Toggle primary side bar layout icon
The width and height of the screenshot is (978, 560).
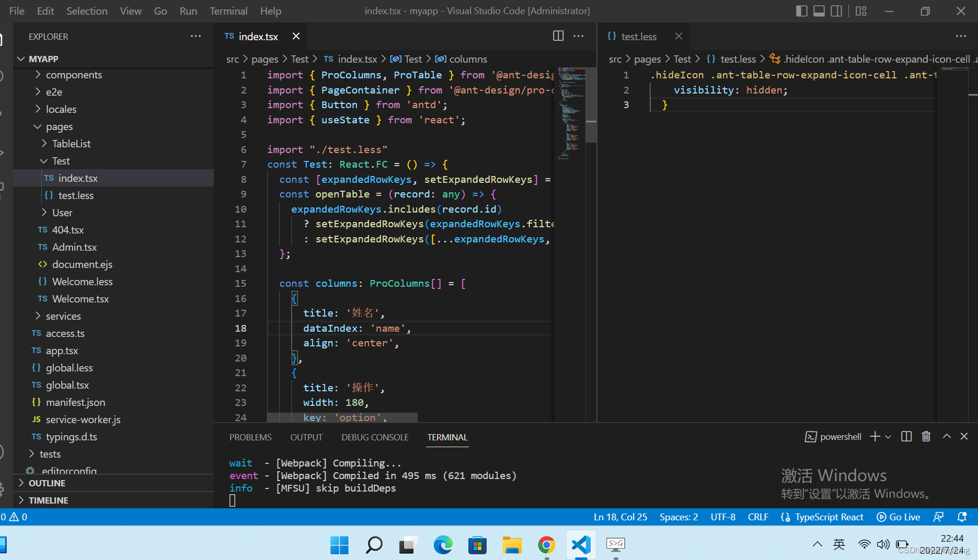(801, 11)
